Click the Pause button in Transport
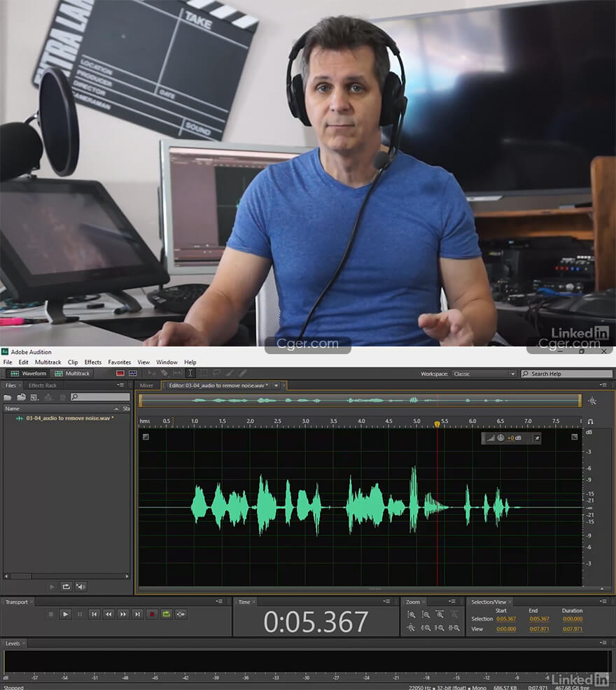 point(80,614)
